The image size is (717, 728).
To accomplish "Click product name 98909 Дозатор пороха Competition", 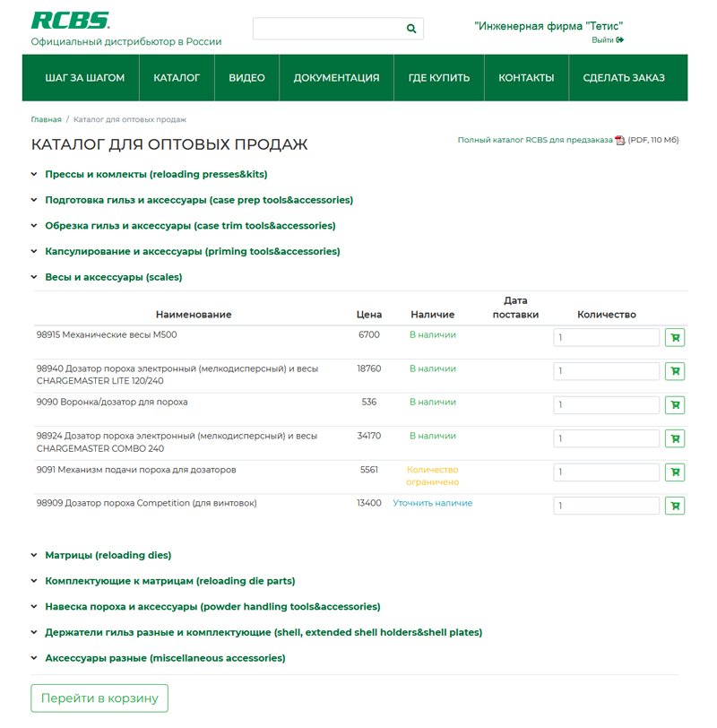I will tap(147, 503).
